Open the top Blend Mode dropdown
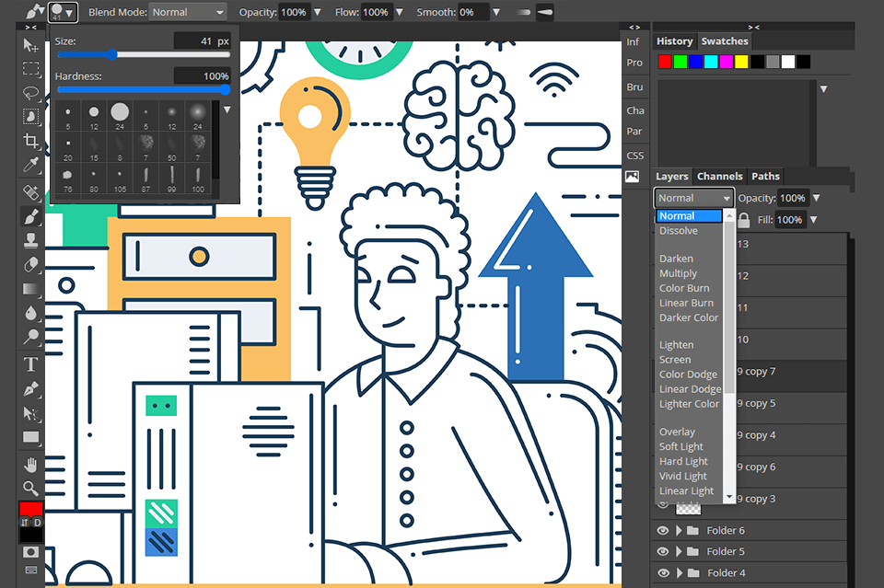884x588 pixels. pos(187,12)
